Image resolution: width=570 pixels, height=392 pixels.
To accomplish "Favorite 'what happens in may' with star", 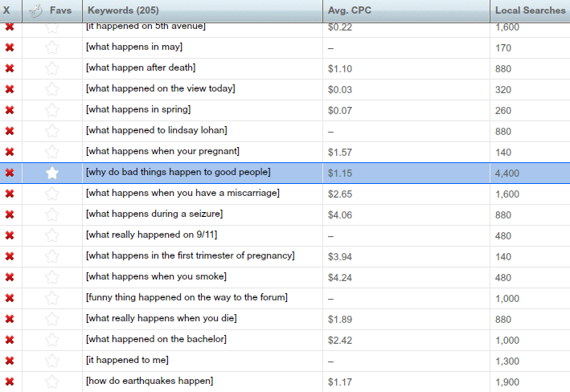I will 52,47.
